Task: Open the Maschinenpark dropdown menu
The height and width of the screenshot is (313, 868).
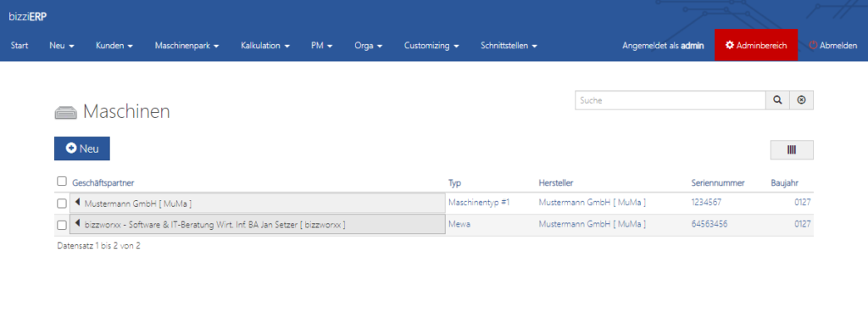Action: coord(187,46)
